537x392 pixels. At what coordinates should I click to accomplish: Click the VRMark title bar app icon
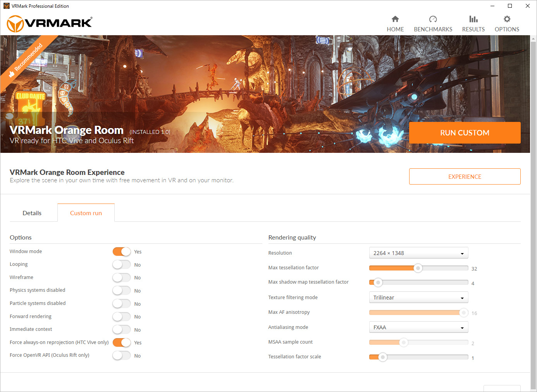[6, 6]
